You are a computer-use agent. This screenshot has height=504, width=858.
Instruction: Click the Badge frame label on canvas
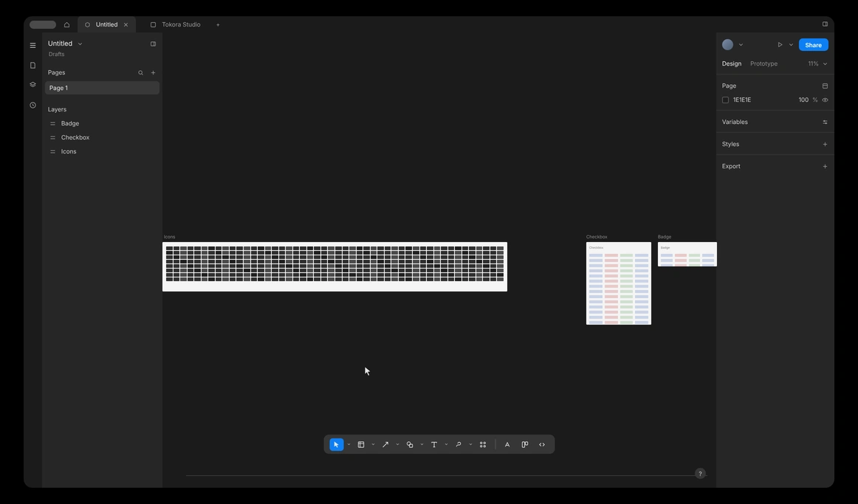pos(665,237)
